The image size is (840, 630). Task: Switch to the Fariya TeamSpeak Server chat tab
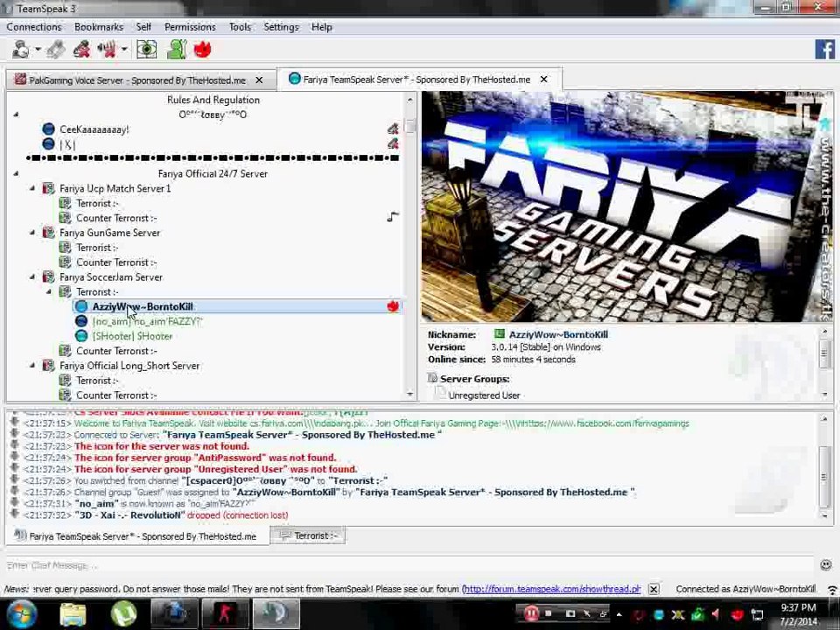137,536
